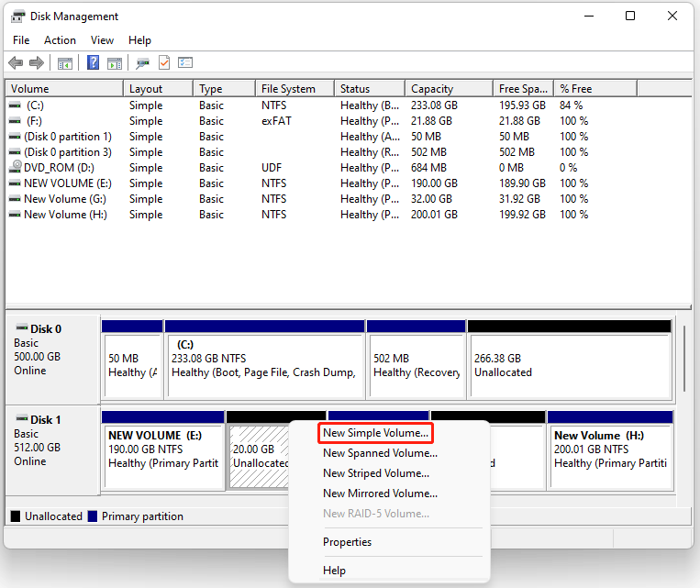
Task: Maximize the Disk Management window
Action: (630, 17)
